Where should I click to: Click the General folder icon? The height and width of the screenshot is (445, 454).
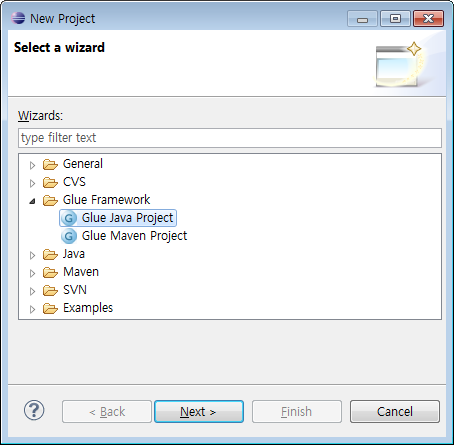coord(50,164)
